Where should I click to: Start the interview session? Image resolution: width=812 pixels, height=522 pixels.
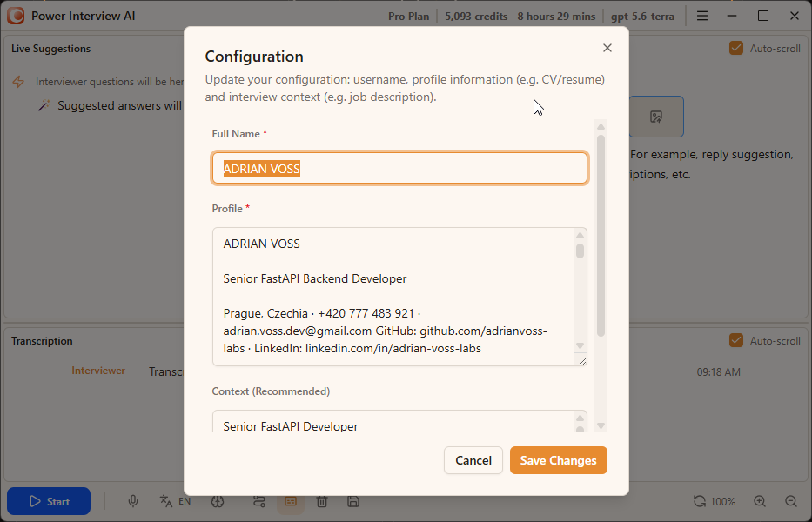[x=49, y=501]
